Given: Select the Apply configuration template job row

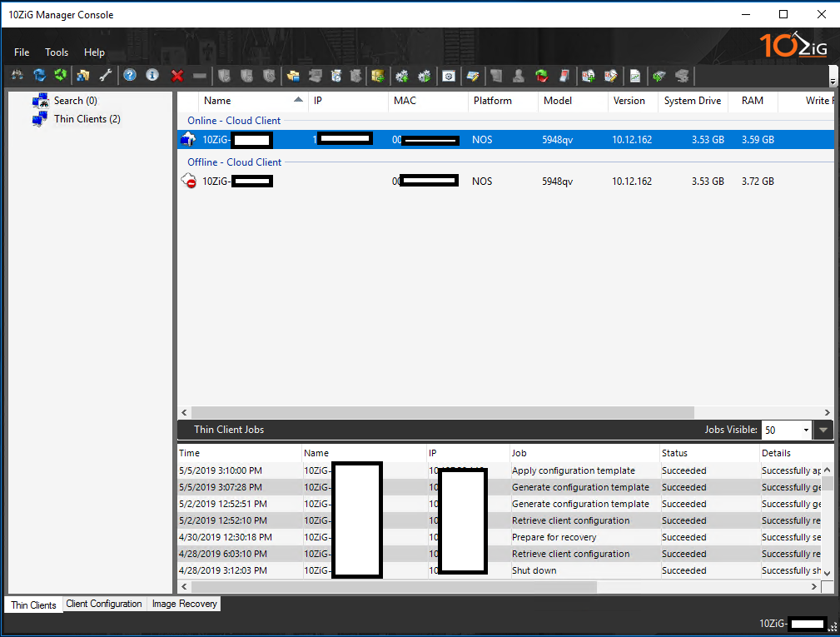Looking at the screenshot, I should 500,470.
